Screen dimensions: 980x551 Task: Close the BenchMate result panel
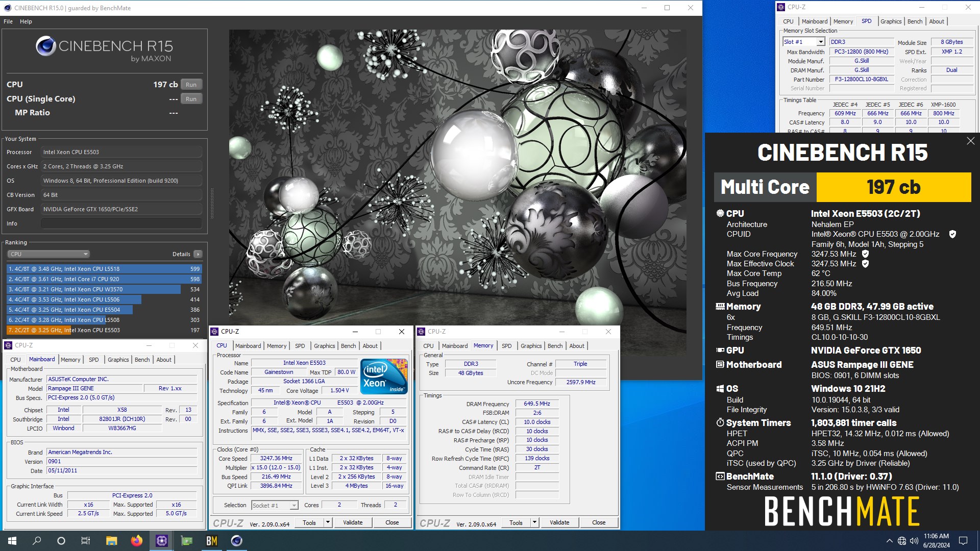pos(970,141)
